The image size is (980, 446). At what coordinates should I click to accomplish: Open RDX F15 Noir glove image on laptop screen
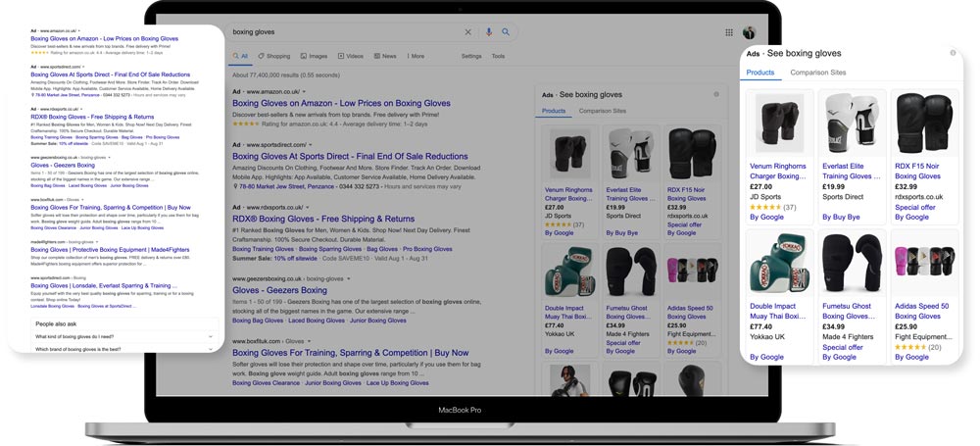tap(692, 154)
